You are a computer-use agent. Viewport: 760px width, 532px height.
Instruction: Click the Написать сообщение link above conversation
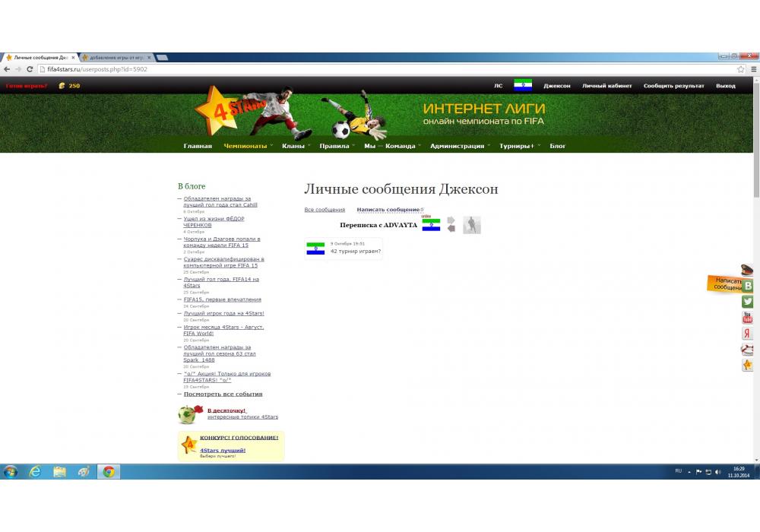(x=388, y=210)
